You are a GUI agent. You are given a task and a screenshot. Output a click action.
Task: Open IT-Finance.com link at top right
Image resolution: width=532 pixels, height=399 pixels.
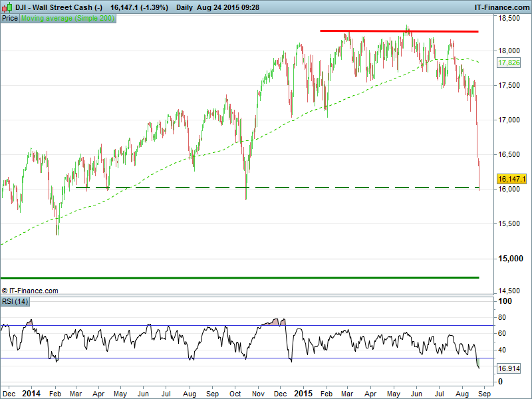(501, 8)
